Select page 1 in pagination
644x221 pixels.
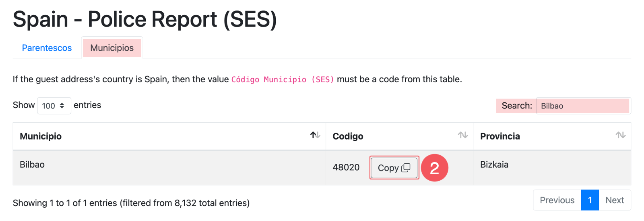tap(590, 200)
